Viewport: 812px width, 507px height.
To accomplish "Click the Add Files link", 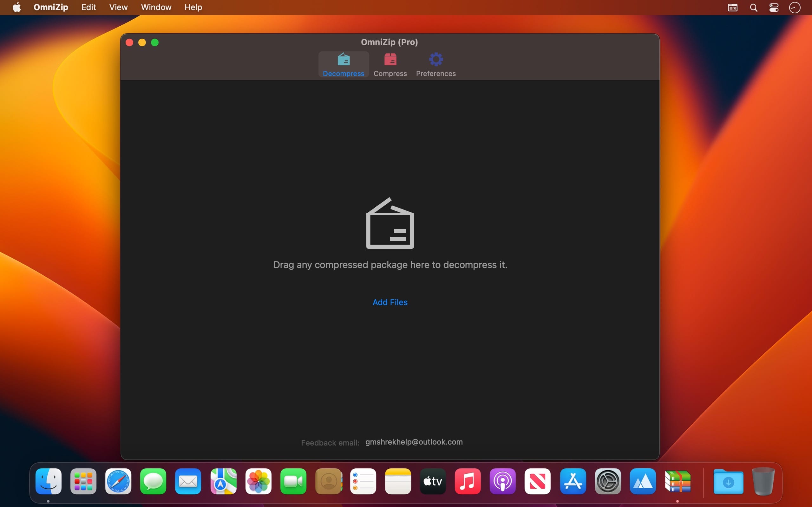I will point(390,302).
